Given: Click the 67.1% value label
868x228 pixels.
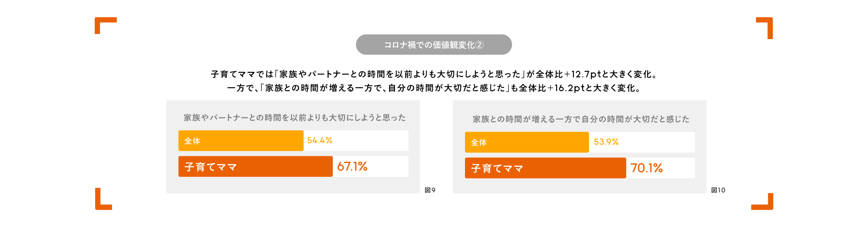Looking at the screenshot, I should point(352,166).
